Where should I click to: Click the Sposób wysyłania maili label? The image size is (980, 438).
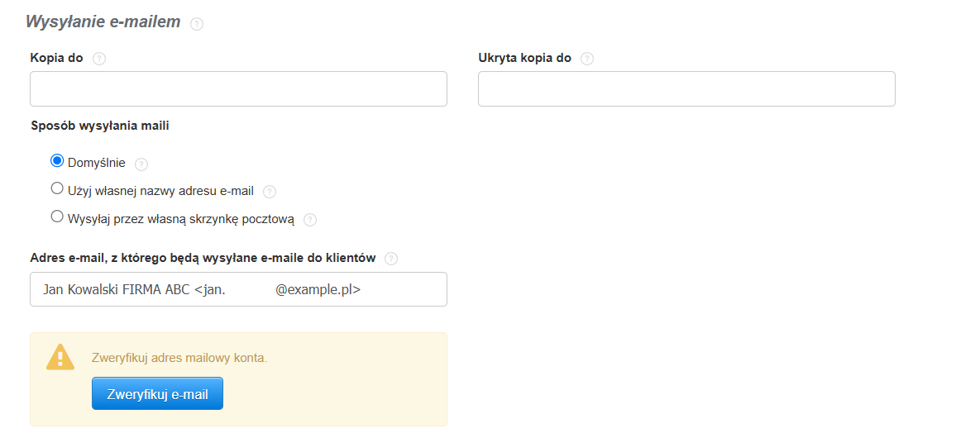pyautogui.click(x=100, y=126)
